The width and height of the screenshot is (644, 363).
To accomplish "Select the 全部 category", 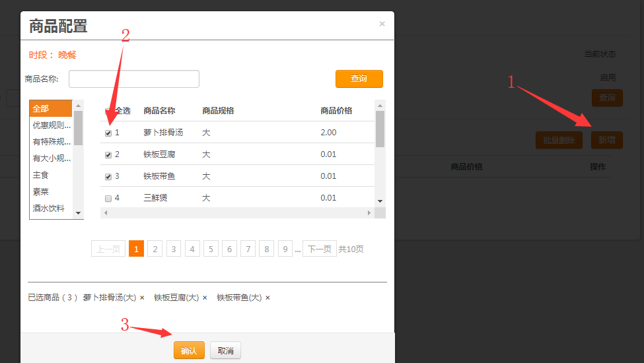I will click(x=51, y=109).
